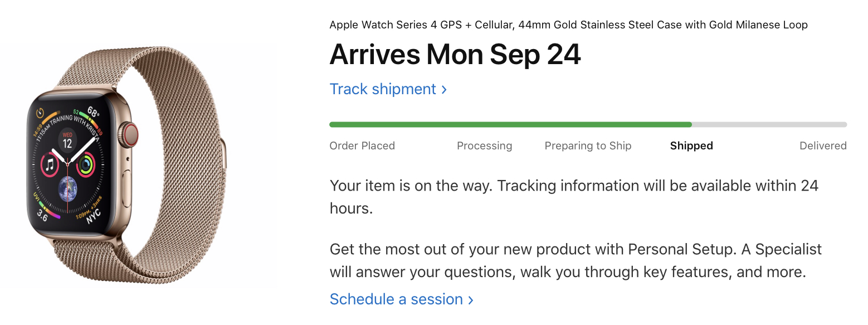Select the Shipped status step
This screenshot has height=325, width=868.
[691, 146]
